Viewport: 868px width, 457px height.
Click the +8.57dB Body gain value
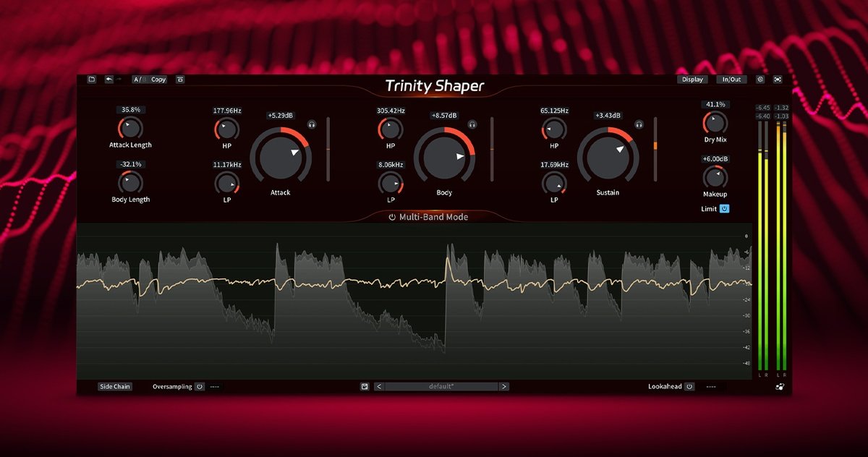tap(443, 115)
